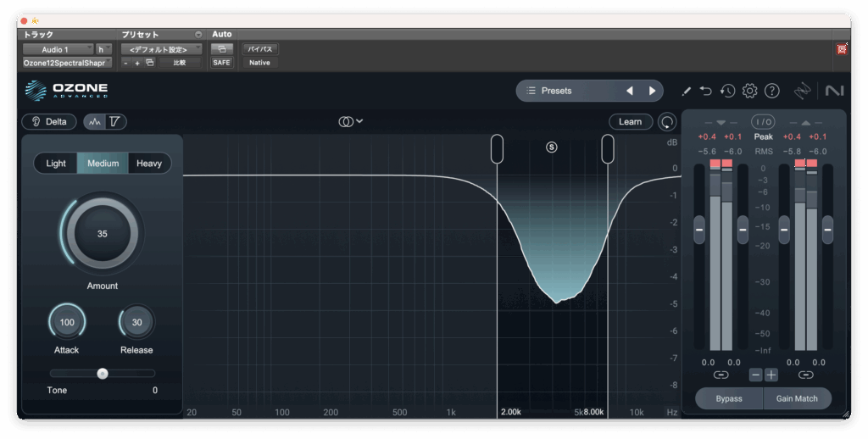Toggle Delta listening mode
The height and width of the screenshot is (439, 868).
[49, 122]
